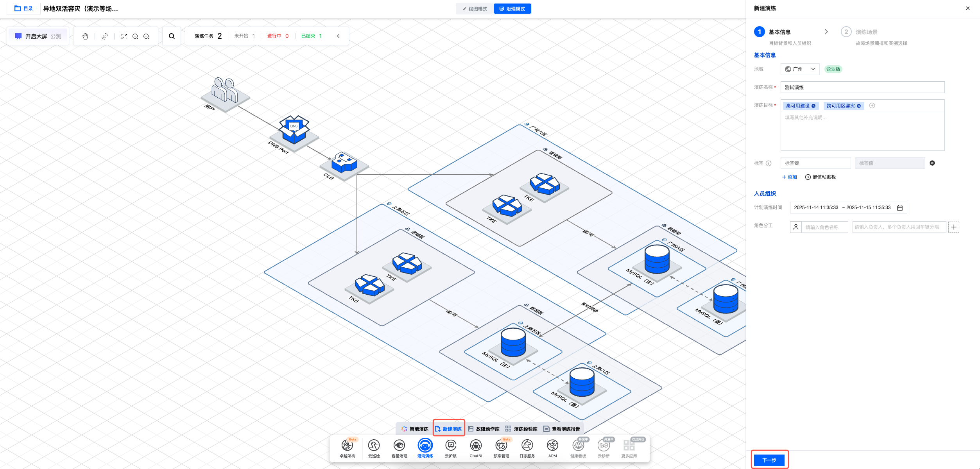
Task: Expand the 广州 region dropdown
Action: click(x=800, y=69)
